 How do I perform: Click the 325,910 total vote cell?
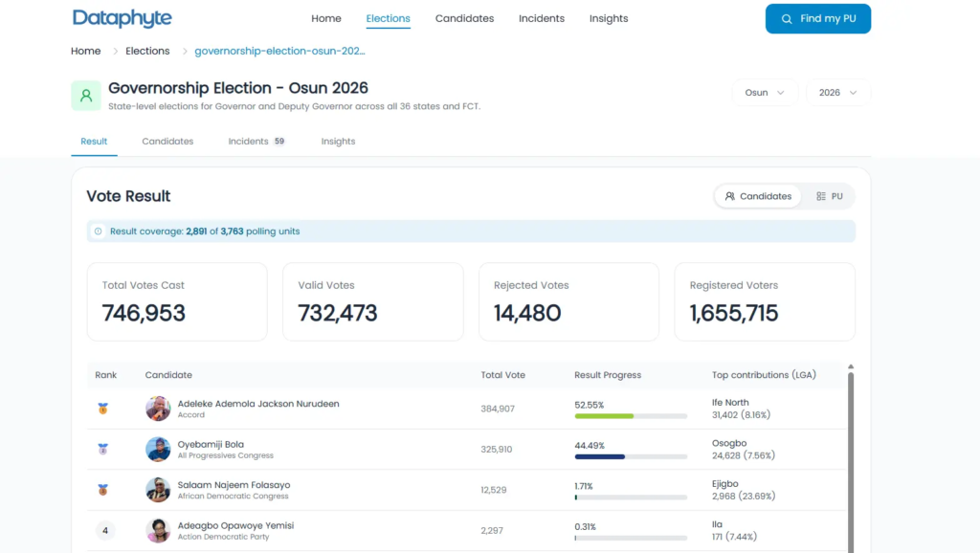[x=497, y=450]
